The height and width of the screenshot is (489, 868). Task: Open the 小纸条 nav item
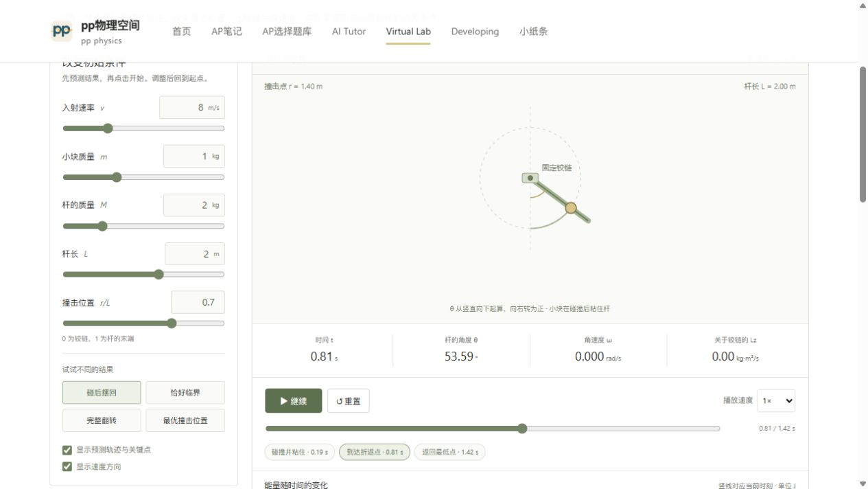(x=533, y=32)
